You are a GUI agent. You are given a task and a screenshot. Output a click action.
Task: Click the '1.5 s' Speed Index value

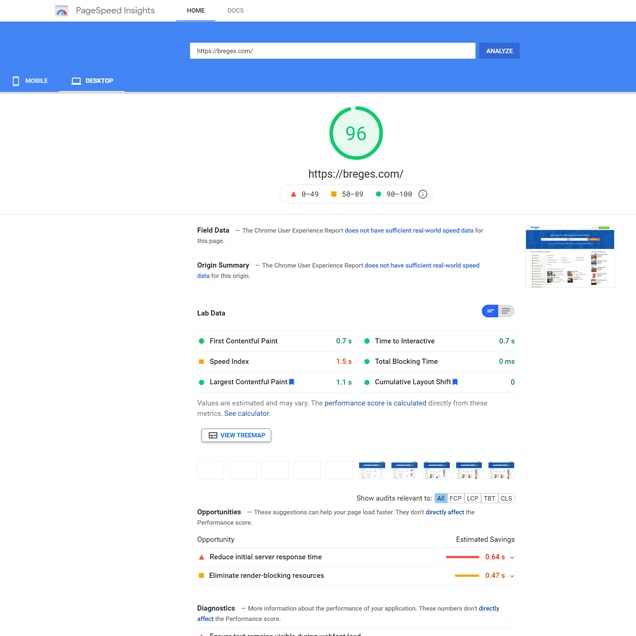click(x=344, y=361)
